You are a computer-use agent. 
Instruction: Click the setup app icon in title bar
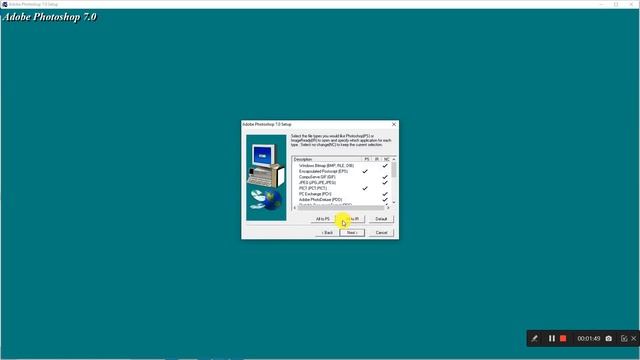click(x=4, y=4)
